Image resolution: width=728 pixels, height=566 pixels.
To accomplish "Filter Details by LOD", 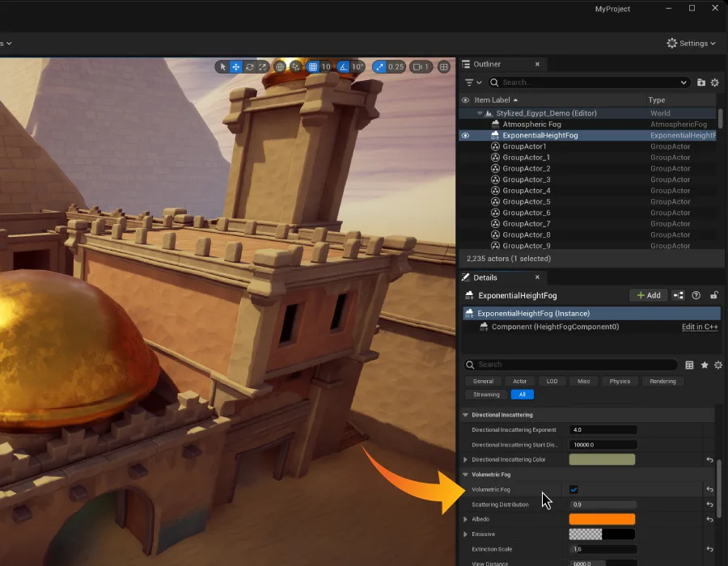I will point(552,382).
